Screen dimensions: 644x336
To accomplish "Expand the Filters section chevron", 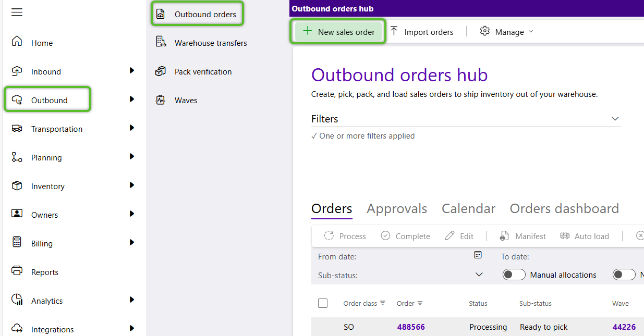I will [x=615, y=119].
